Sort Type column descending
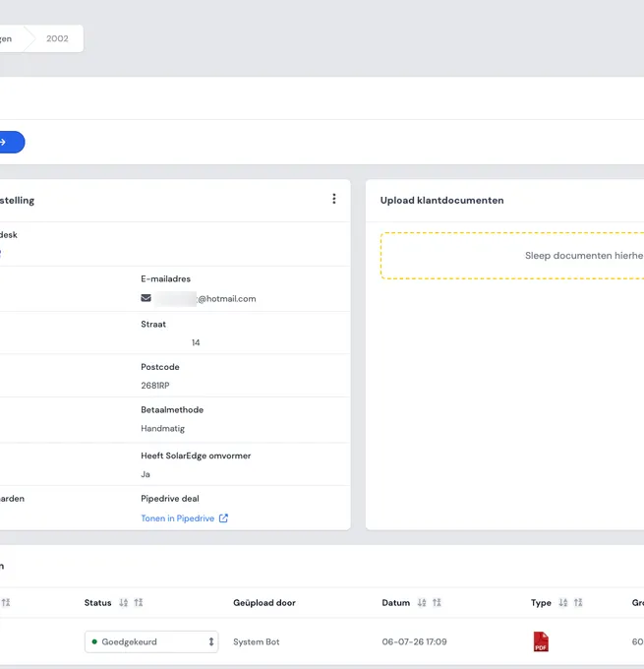The width and height of the screenshot is (644, 669). point(578,602)
